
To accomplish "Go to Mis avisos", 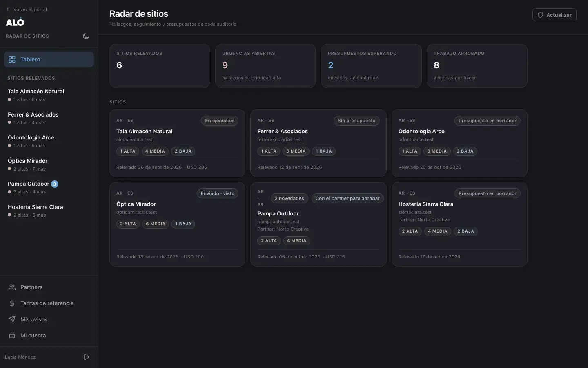I will [x=49, y=319].
